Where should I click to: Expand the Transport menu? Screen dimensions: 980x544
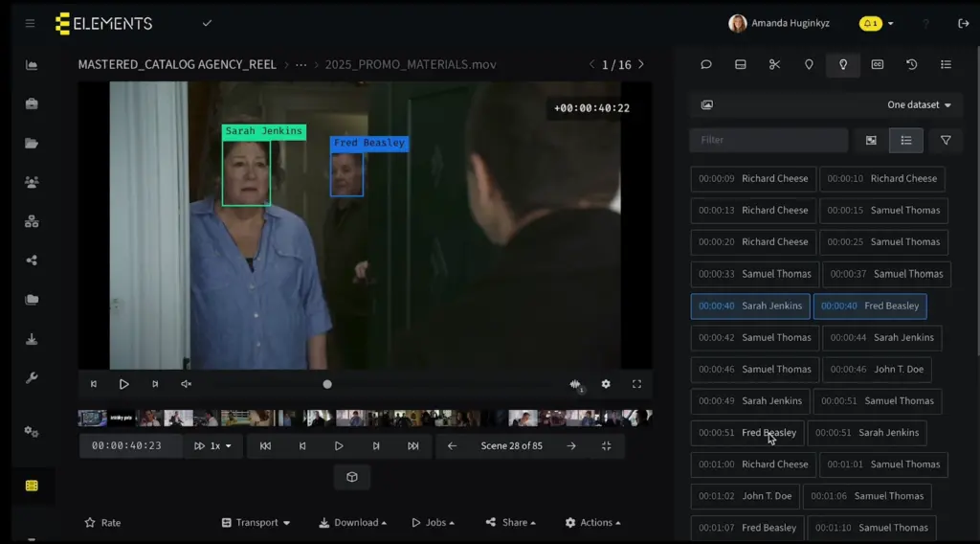256,523
